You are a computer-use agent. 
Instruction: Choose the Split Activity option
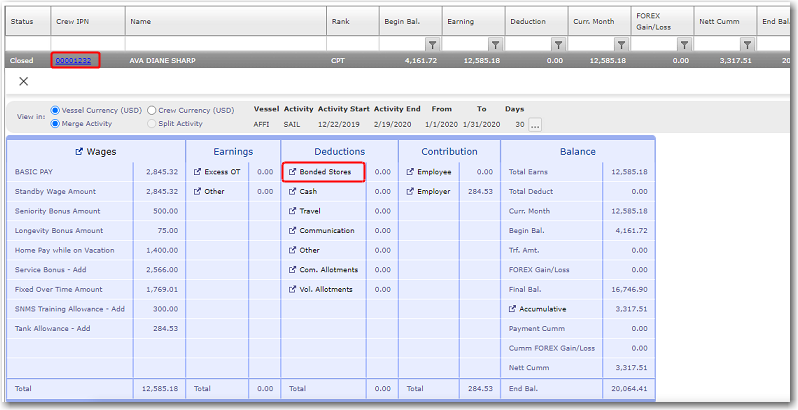coord(152,123)
